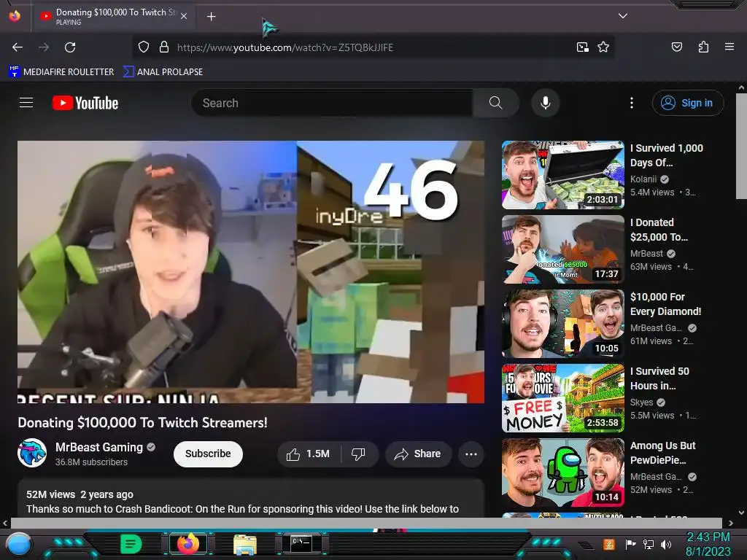Go forward with the browser forward arrow
This screenshot has width=747, height=560.
tap(44, 47)
